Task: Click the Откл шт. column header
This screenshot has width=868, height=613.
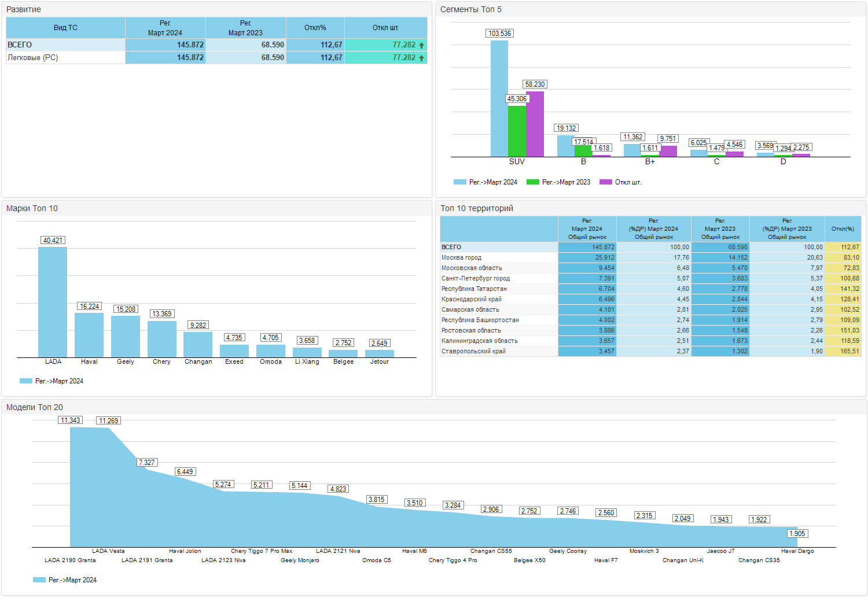Action: click(x=385, y=28)
